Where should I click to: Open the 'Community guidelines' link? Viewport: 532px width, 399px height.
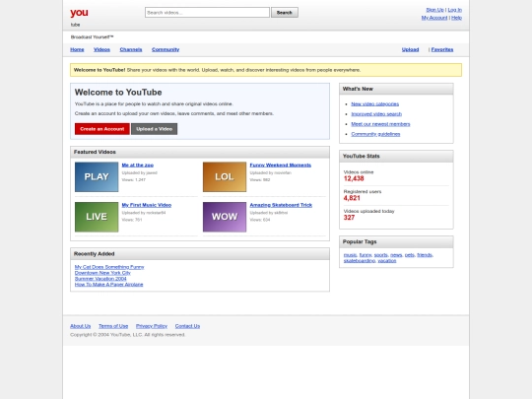tap(375, 134)
